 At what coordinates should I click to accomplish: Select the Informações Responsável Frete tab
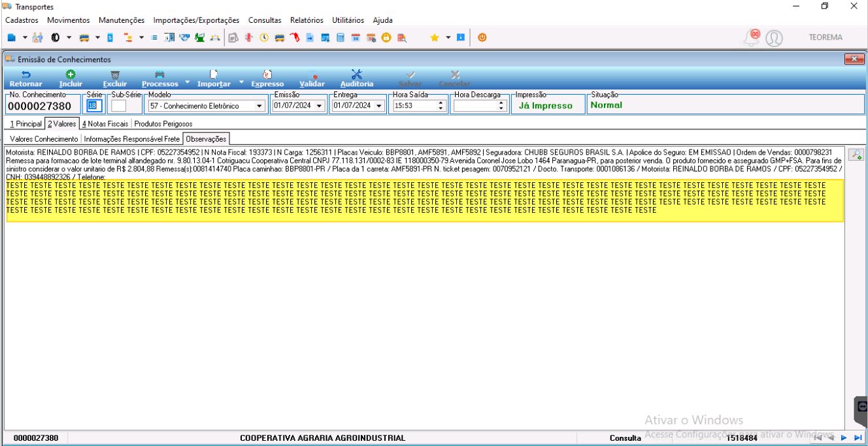pos(131,139)
